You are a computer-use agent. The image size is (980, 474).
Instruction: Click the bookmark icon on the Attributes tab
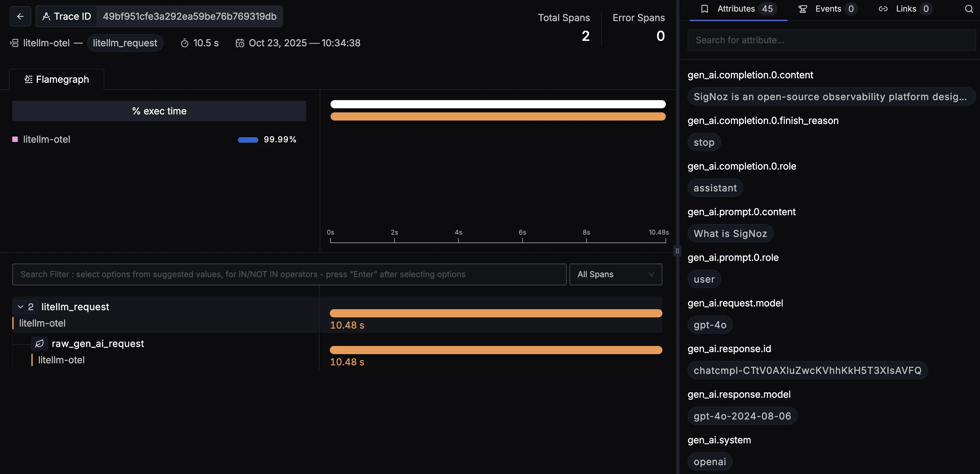pos(704,9)
